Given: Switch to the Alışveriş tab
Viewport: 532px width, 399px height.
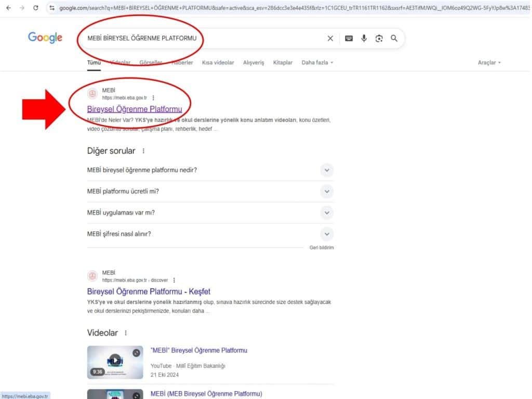Looking at the screenshot, I should click(254, 62).
